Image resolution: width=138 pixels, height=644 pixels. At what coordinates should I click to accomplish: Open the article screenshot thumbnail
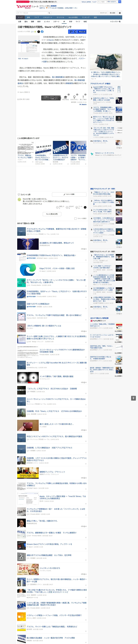(x=29, y=46)
